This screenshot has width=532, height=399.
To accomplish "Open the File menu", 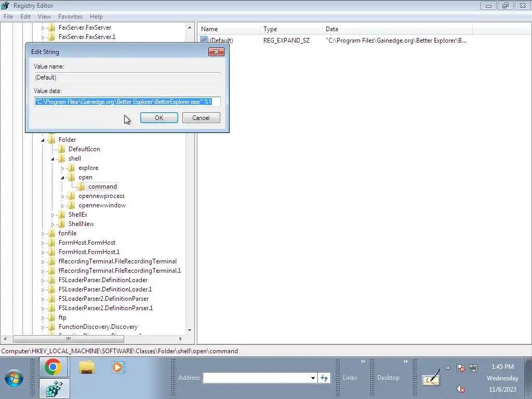I will pyautogui.click(x=8, y=17).
